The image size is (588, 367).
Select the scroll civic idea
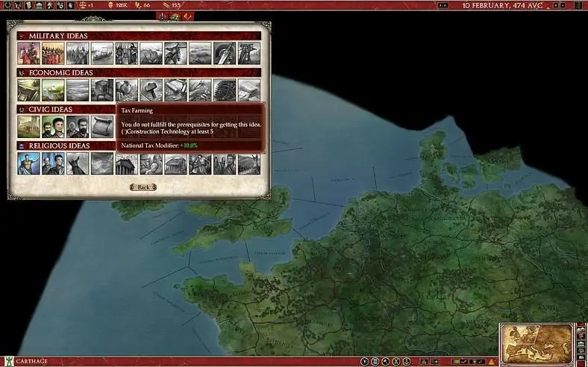point(102,127)
